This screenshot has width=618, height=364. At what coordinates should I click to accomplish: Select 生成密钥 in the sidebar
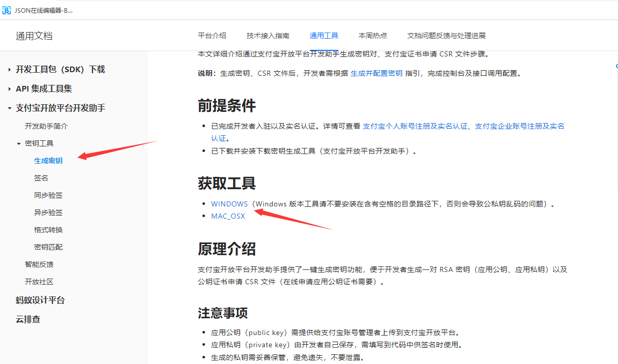[x=48, y=161]
